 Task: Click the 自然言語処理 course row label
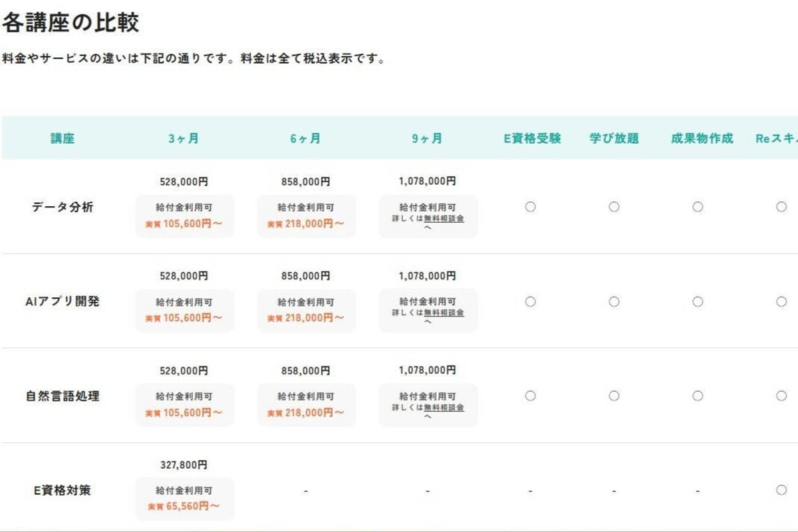tap(63, 396)
